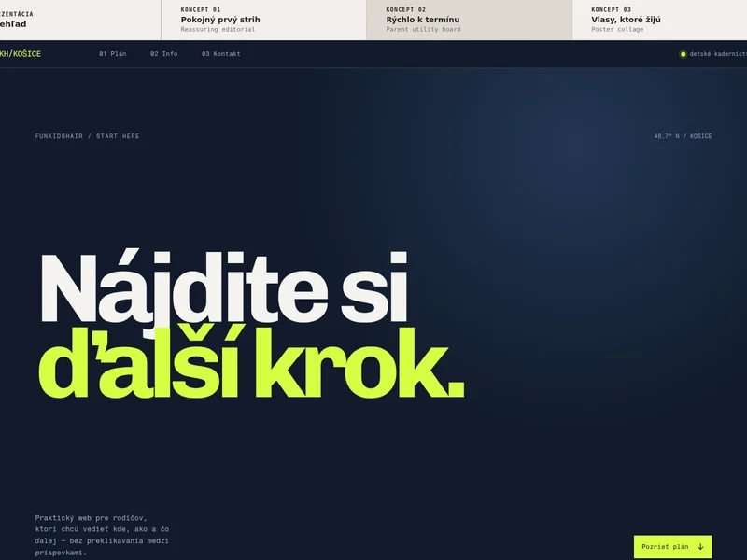This screenshot has width=747, height=560.
Task: Open the 02 Info nav link
Action: click(x=164, y=54)
